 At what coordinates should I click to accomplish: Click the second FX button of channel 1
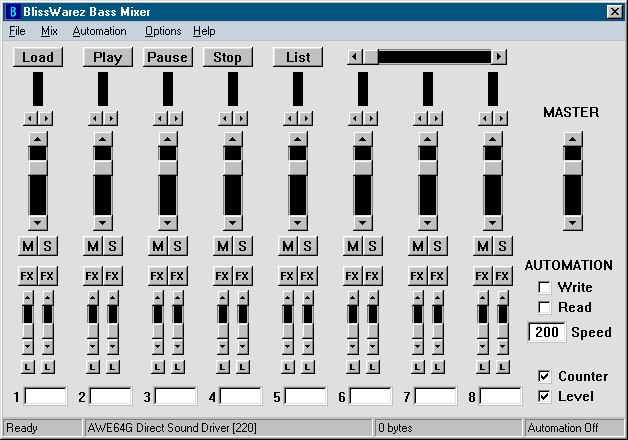pos(48,276)
